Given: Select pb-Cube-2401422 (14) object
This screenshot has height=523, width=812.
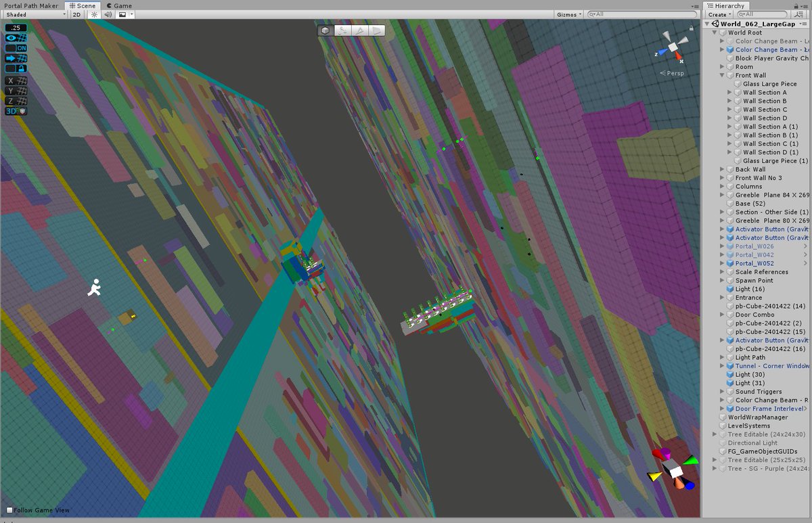Looking at the screenshot, I should tap(771, 306).
